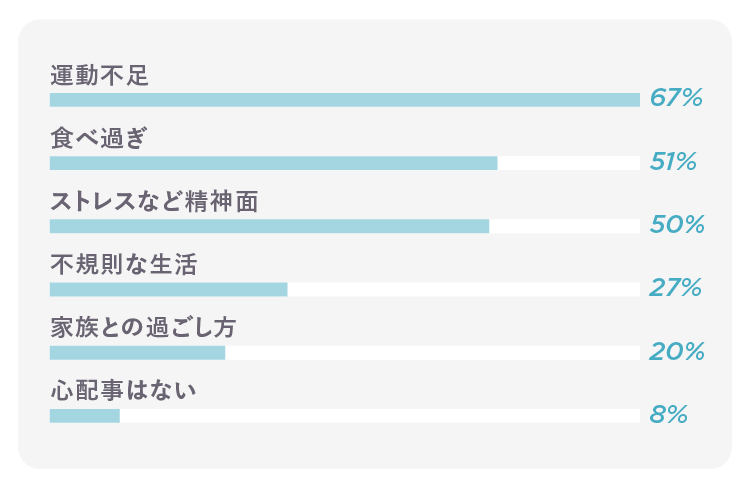Select the 運動不足 progress bar
Screen dimensions: 750x488
coord(345,100)
